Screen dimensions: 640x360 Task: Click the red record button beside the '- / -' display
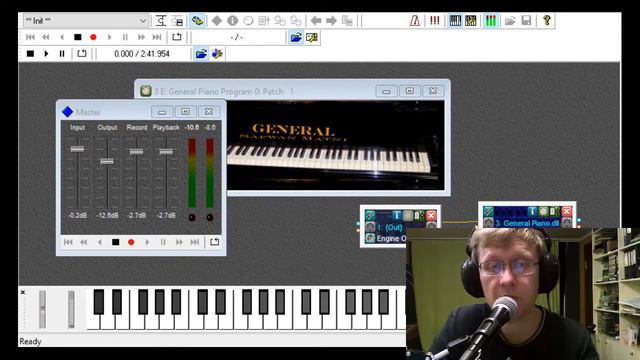(x=93, y=37)
